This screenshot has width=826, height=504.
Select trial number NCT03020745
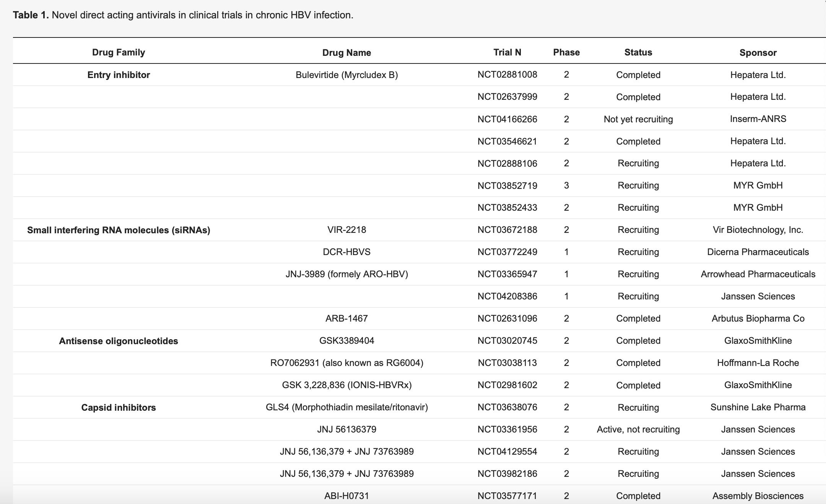pos(507,341)
